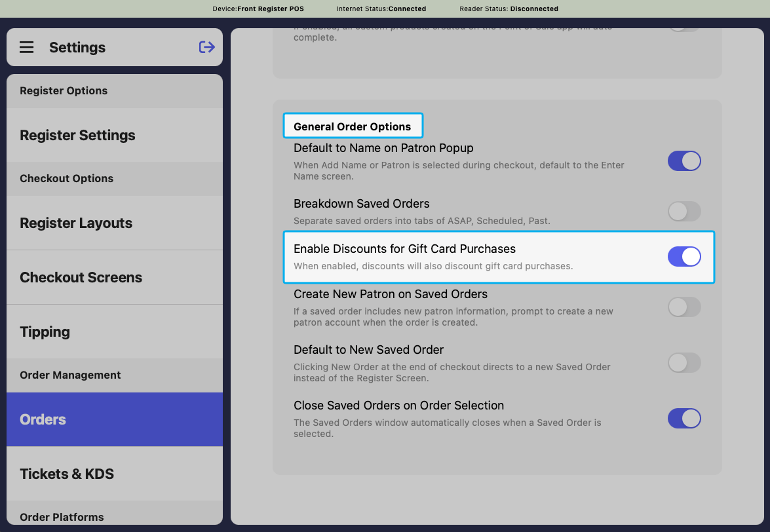Click the Register Options section header
The image size is (770, 532).
point(64,91)
